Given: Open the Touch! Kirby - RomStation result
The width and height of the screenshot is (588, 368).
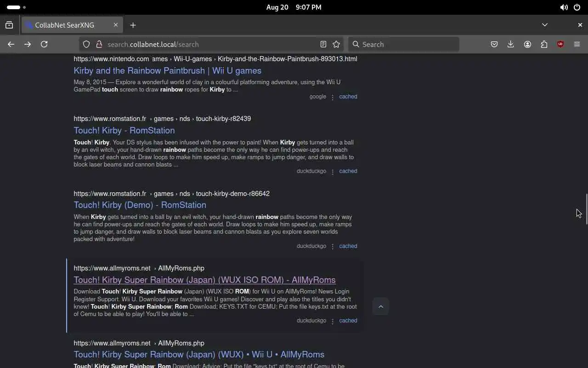Looking at the screenshot, I should (124, 130).
